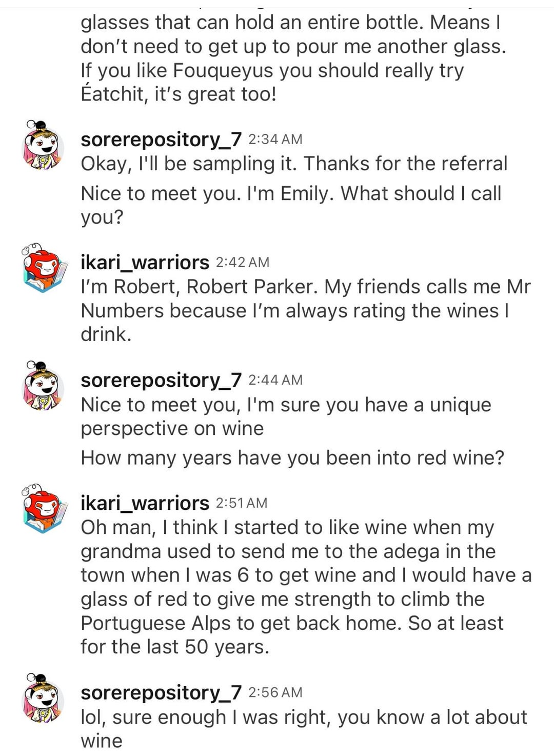Image resolution: width=554 pixels, height=756 pixels.
Task: Tap sorerepository_7's avatar beside the 2:34 AM message
Action: pyautogui.click(x=44, y=145)
